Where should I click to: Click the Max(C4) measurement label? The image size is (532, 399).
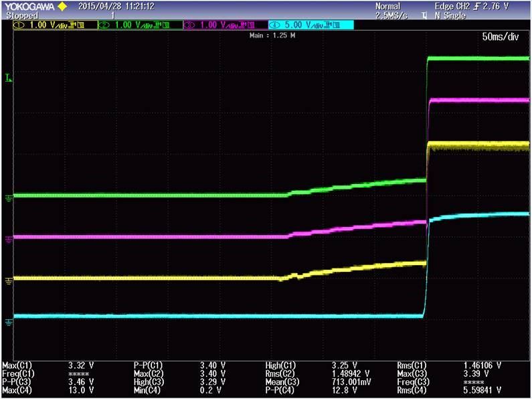coord(17,390)
